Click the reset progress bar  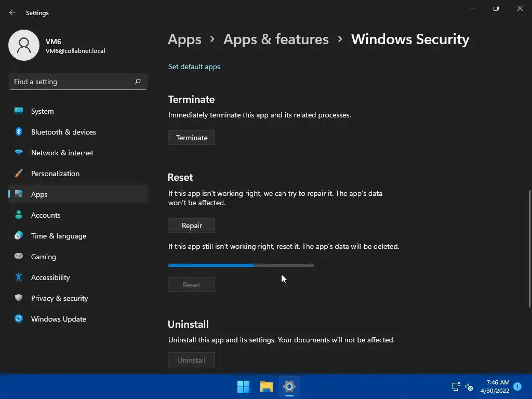[241, 265]
